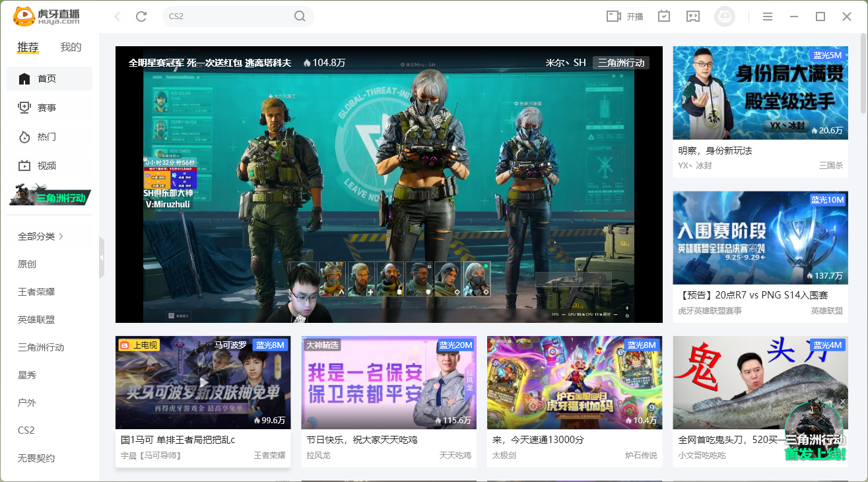Open the 入围赛阶段 stream thumbnail
The width and height of the screenshot is (868, 482).
coord(760,238)
